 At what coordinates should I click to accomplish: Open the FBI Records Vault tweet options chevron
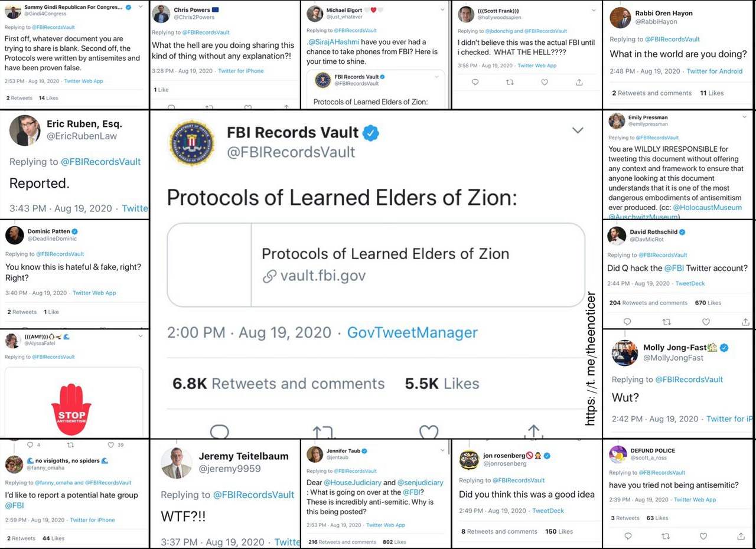pyautogui.click(x=578, y=130)
